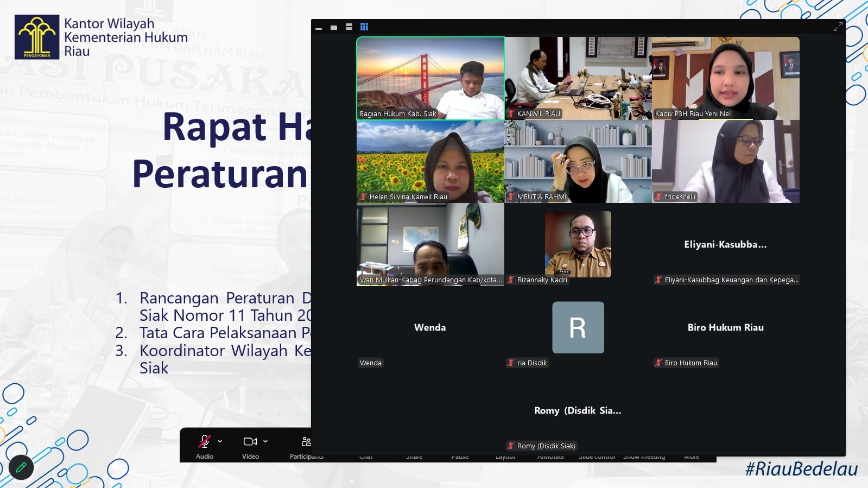Select Kadiv P3H Riau Yeni Nel video
The width and height of the screenshot is (868, 488).
[726, 78]
